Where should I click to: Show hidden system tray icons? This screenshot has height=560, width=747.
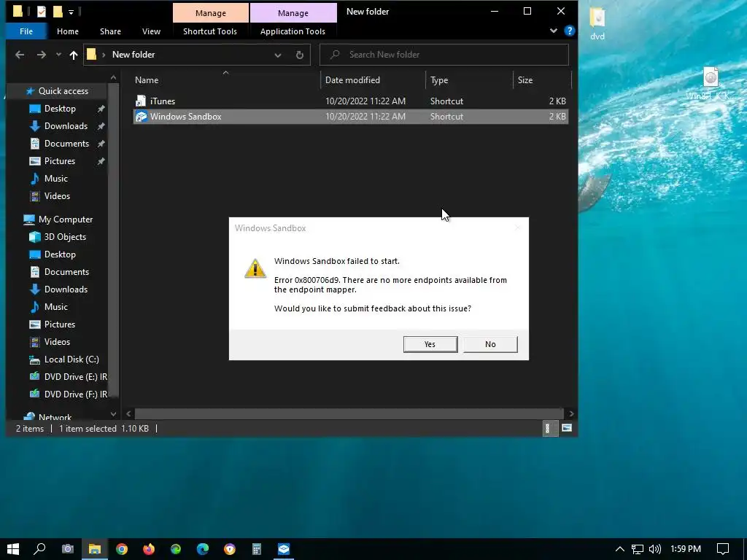pyautogui.click(x=620, y=549)
